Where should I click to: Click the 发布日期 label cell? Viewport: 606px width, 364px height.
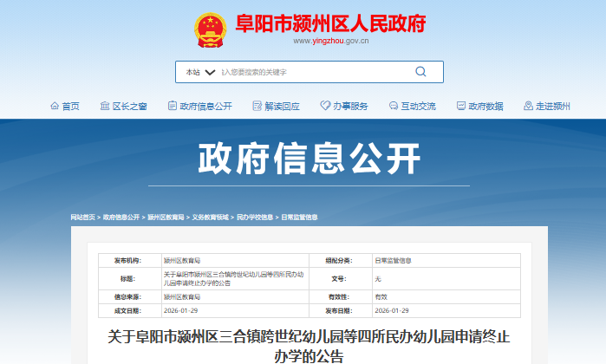341,310
